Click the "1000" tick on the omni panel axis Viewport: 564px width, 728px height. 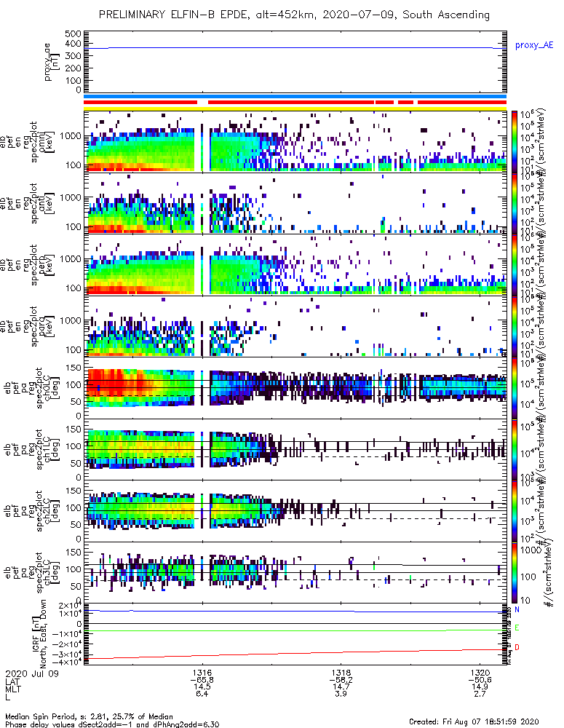click(71, 136)
